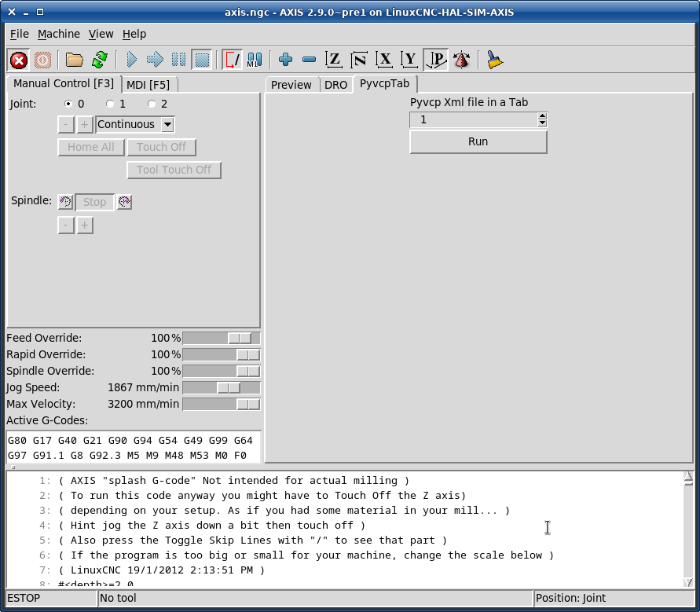Zoom out with minus icon
The width and height of the screenshot is (700, 612).
[309, 60]
